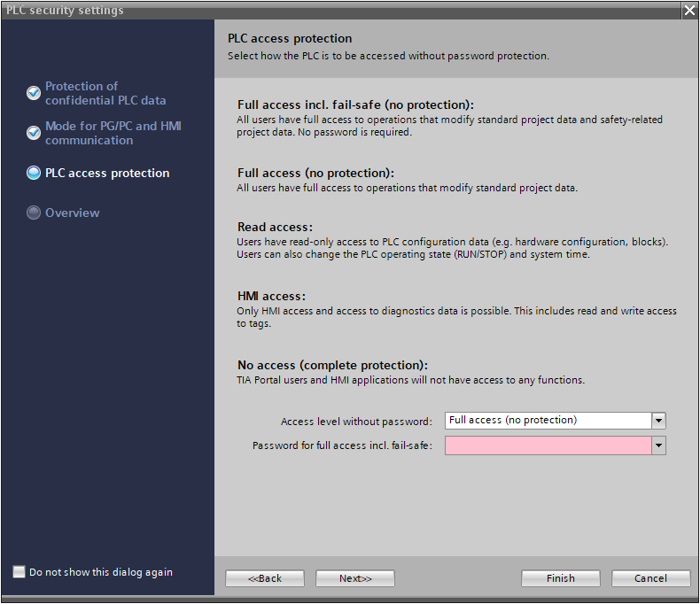The height and width of the screenshot is (604, 700).
Task: Click the blue step icon beside PLC access protection
Action: 34,173
